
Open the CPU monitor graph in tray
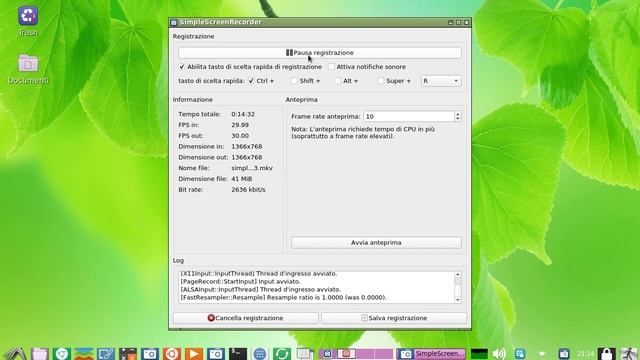(x=479, y=353)
